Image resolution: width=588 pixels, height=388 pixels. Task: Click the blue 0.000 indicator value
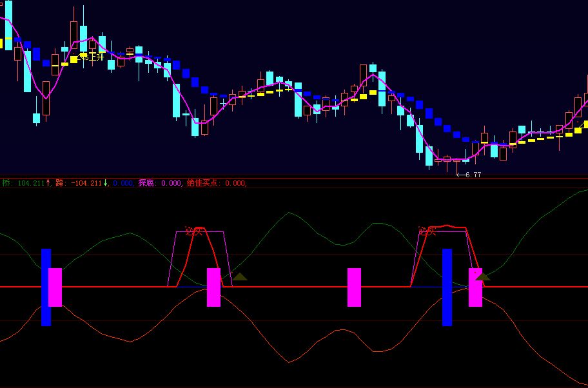124,183
